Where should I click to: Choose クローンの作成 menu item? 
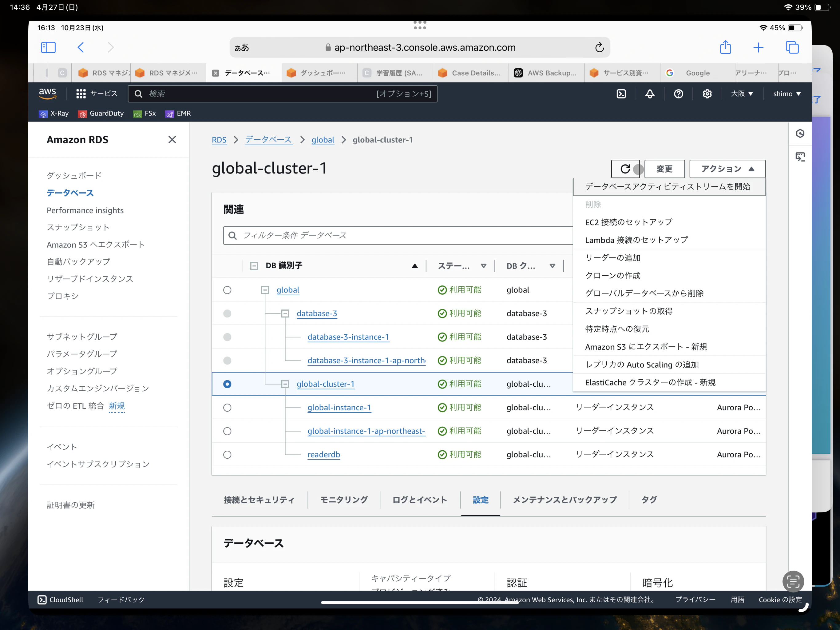(669, 276)
